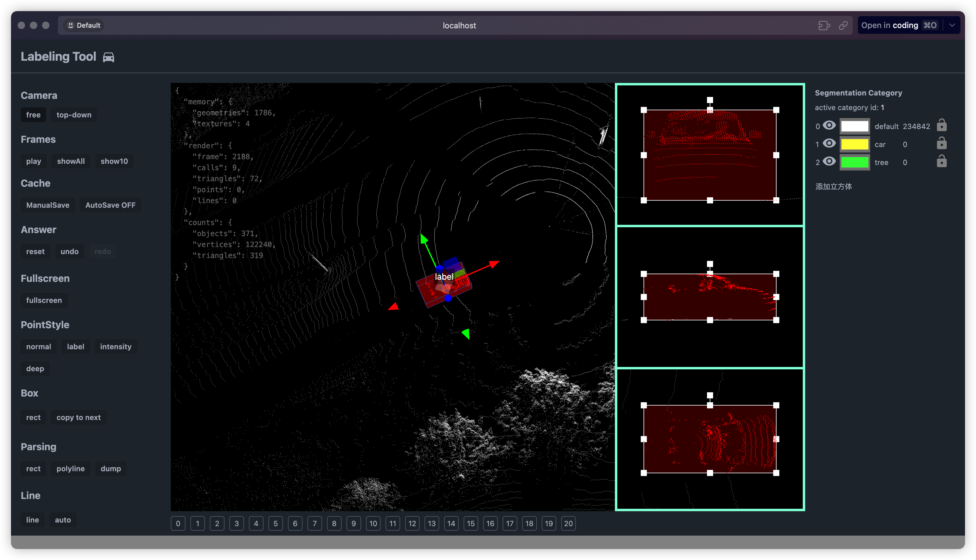Jump to frame 10

(373, 523)
